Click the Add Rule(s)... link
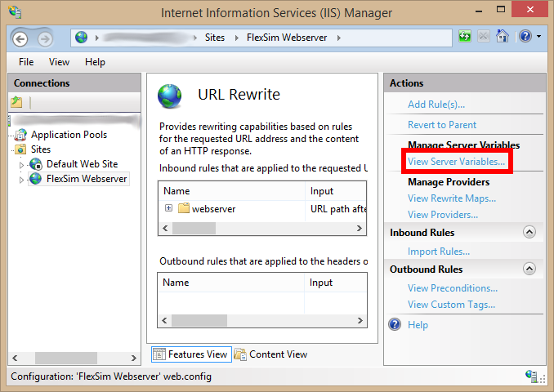554x392 pixels. (x=436, y=105)
